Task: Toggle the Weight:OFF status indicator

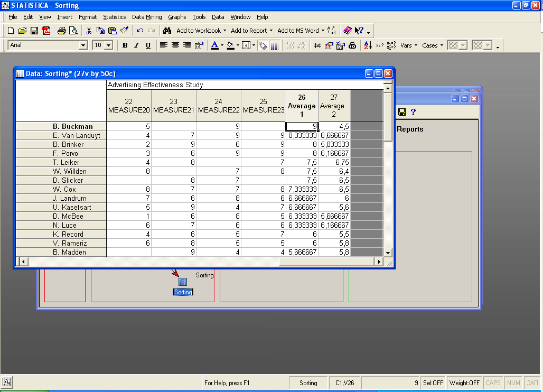Action: click(x=464, y=383)
